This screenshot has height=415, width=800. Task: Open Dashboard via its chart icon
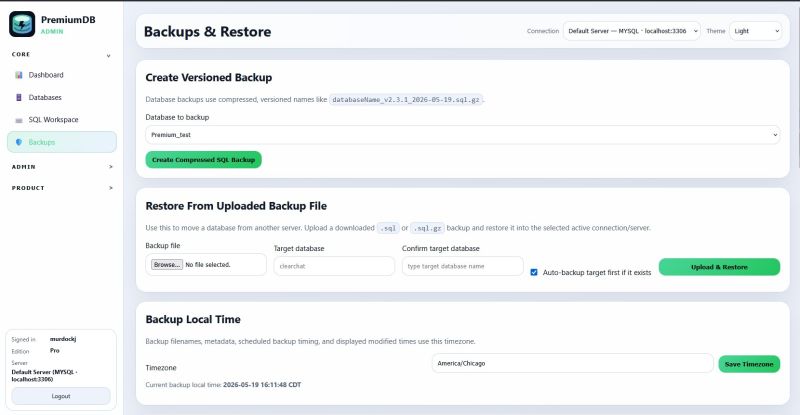[19, 75]
